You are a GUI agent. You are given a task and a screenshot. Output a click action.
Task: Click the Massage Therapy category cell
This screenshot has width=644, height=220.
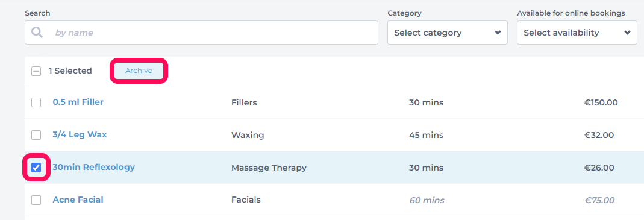pos(269,168)
